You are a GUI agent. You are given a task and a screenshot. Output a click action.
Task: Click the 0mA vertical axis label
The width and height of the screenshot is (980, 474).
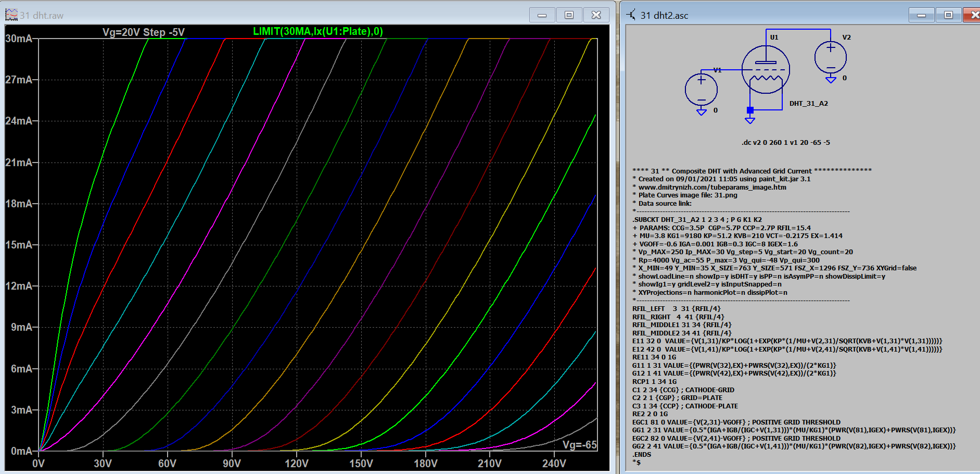(21, 451)
